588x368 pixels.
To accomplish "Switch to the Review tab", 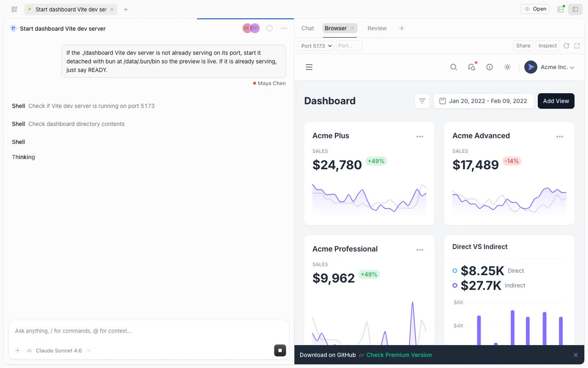I will 377,29.
